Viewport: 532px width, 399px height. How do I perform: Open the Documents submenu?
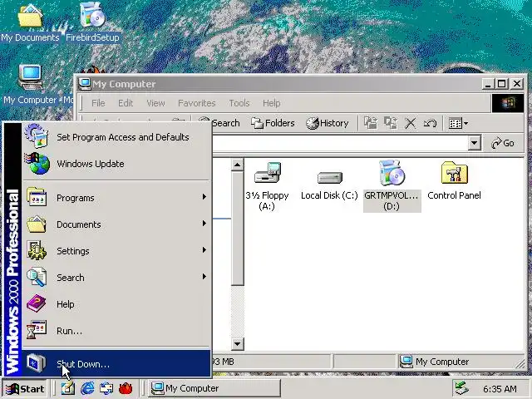click(116, 224)
